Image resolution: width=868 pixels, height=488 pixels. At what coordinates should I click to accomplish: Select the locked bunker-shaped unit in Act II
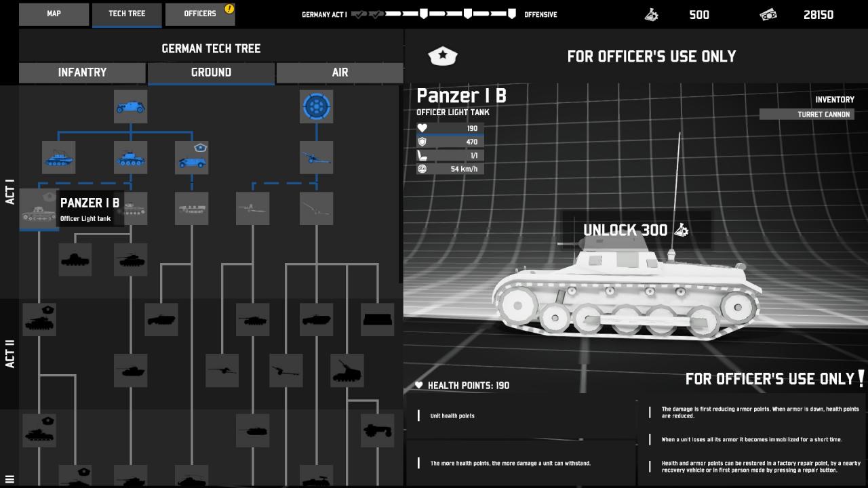click(x=378, y=320)
